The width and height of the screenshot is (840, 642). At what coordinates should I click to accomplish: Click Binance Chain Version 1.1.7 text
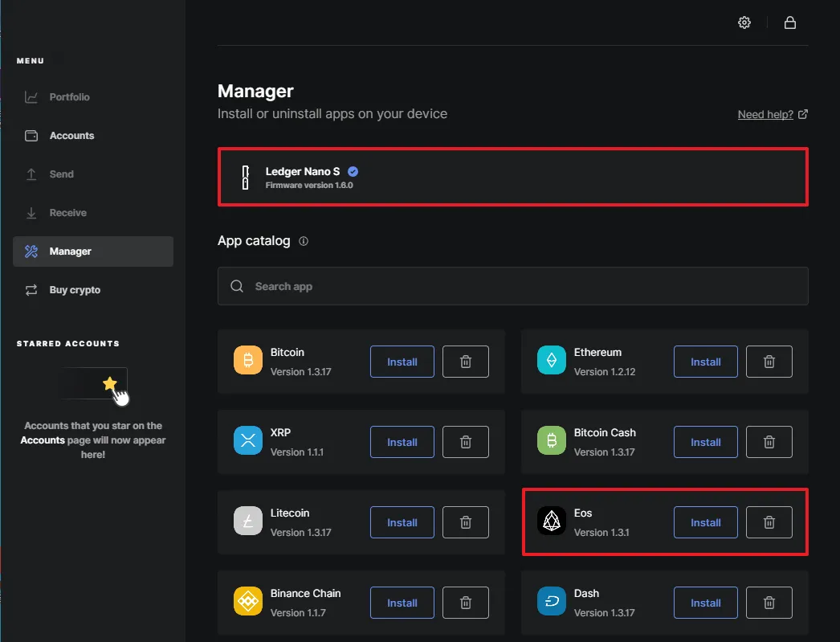(x=298, y=612)
